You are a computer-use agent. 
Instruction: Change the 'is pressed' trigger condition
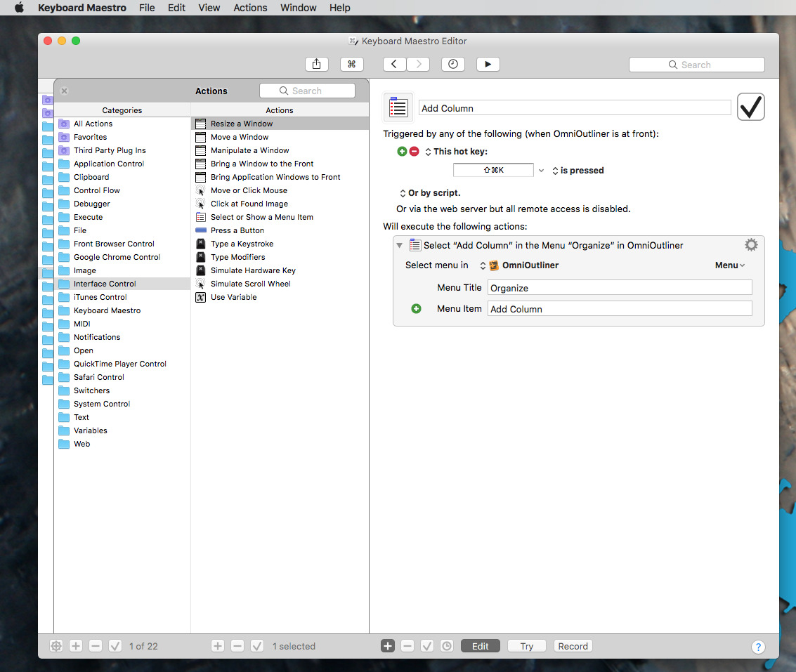[x=578, y=171]
